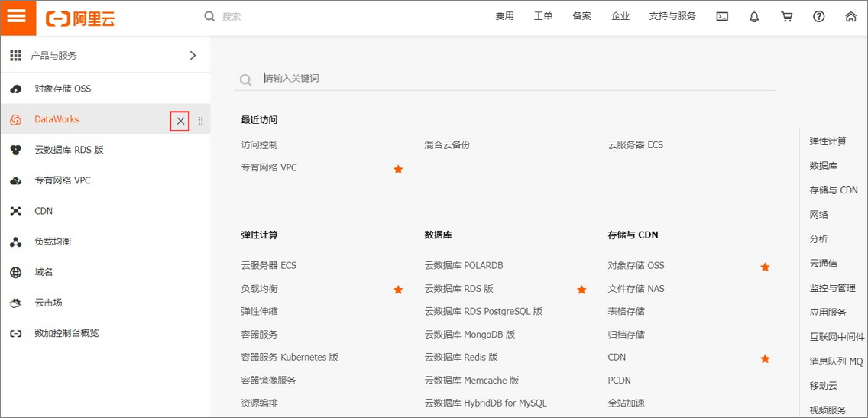Viewport: 868px width, 418px height.
Task: Click the DataWorks sidebar icon
Action: pyautogui.click(x=16, y=119)
